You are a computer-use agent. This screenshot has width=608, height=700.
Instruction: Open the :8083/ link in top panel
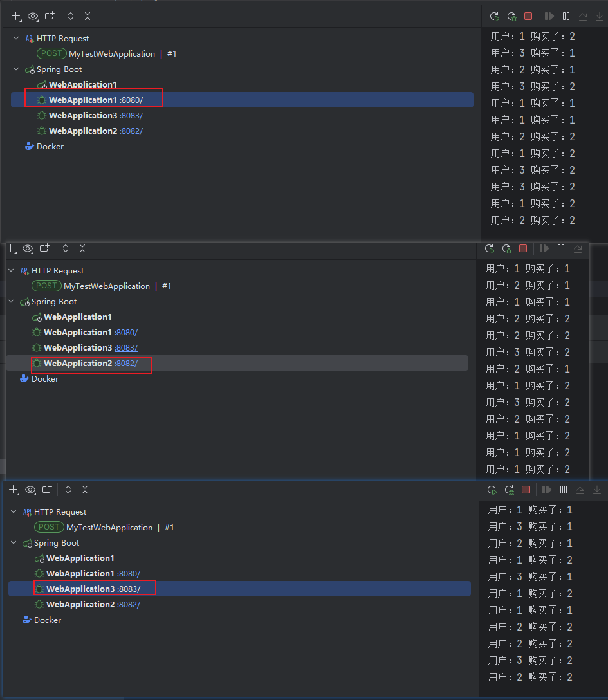click(x=131, y=116)
